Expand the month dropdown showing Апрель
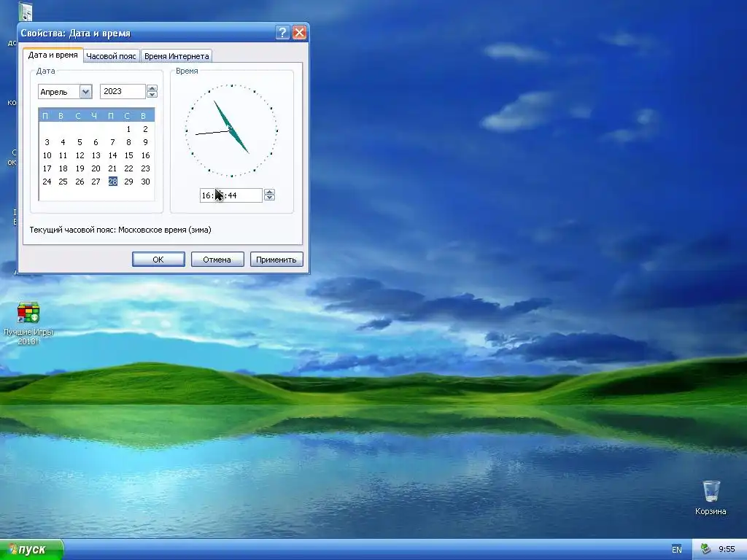The width and height of the screenshot is (747, 560). tap(86, 91)
